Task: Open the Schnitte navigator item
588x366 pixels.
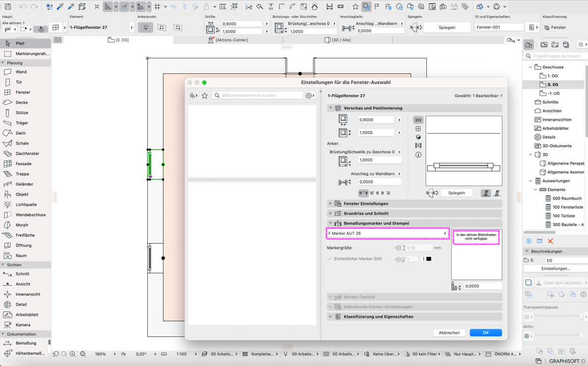Action: click(550, 102)
